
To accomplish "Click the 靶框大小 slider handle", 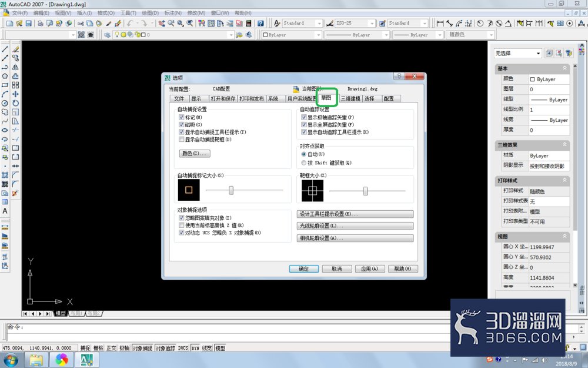I will click(365, 191).
